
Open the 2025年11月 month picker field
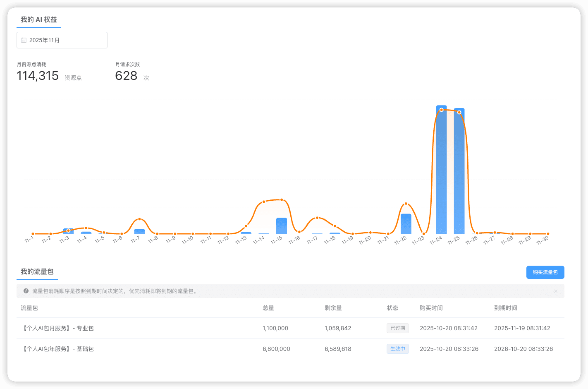62,40
